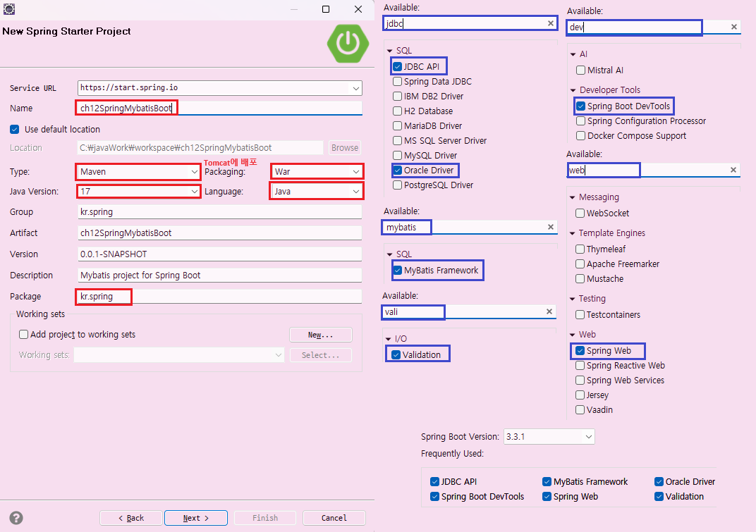This screenshot has height=532, width=756.
Task: Uncheck Spring Boot DevTools under Developer Tools
Action: pyautogui.click(x=580, y=106)
